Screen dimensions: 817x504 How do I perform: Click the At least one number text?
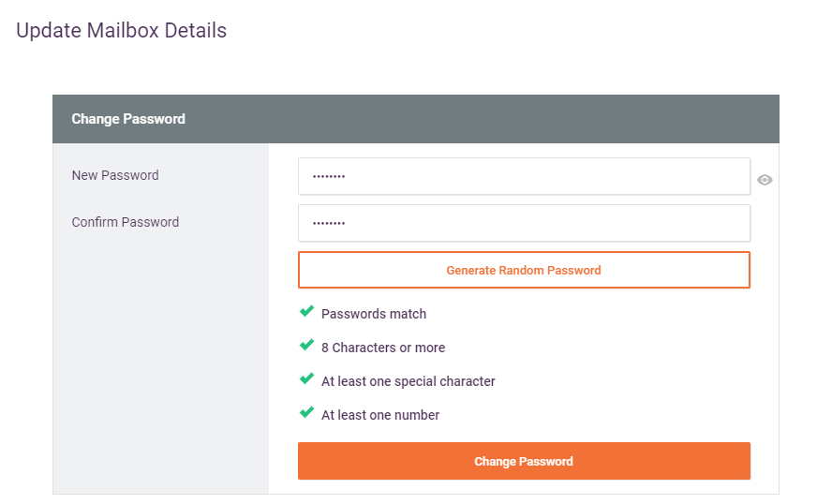click(x=380, y=415)
